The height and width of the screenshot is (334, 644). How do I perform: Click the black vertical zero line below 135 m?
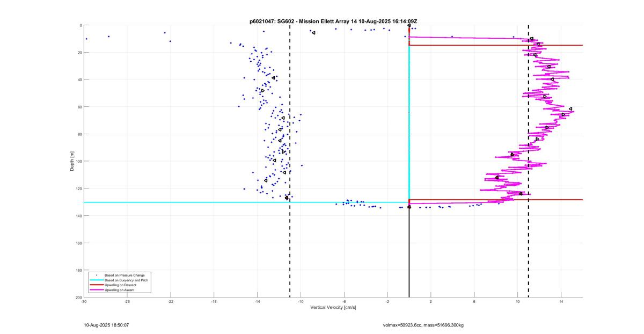(x=409, y=252)
